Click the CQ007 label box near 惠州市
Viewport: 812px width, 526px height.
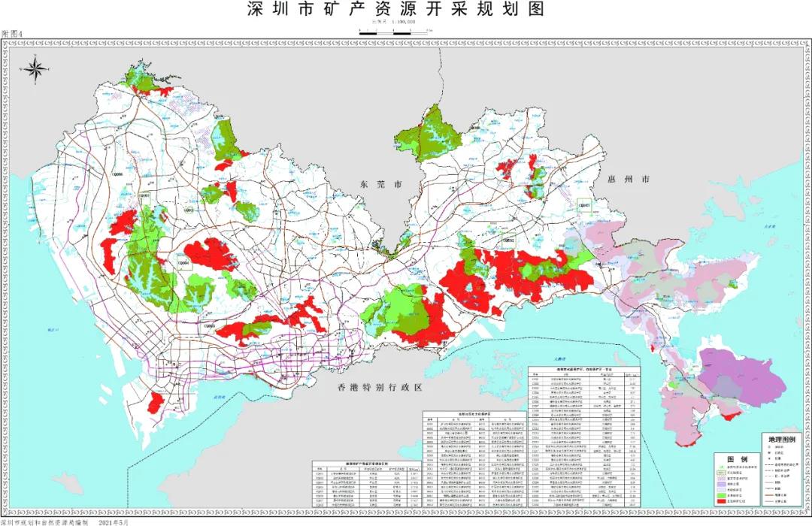click(584, 204)
